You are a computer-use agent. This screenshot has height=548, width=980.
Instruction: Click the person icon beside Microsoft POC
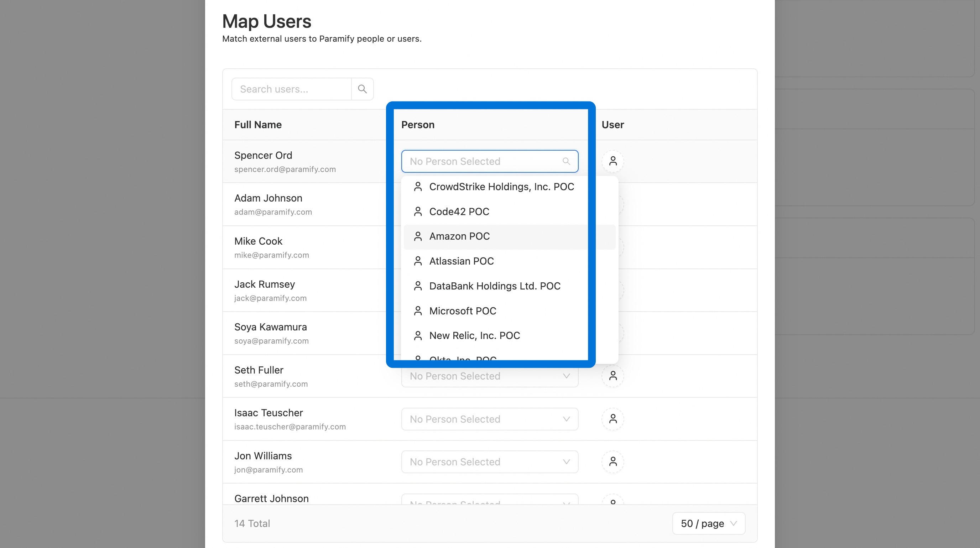[418, 311]
